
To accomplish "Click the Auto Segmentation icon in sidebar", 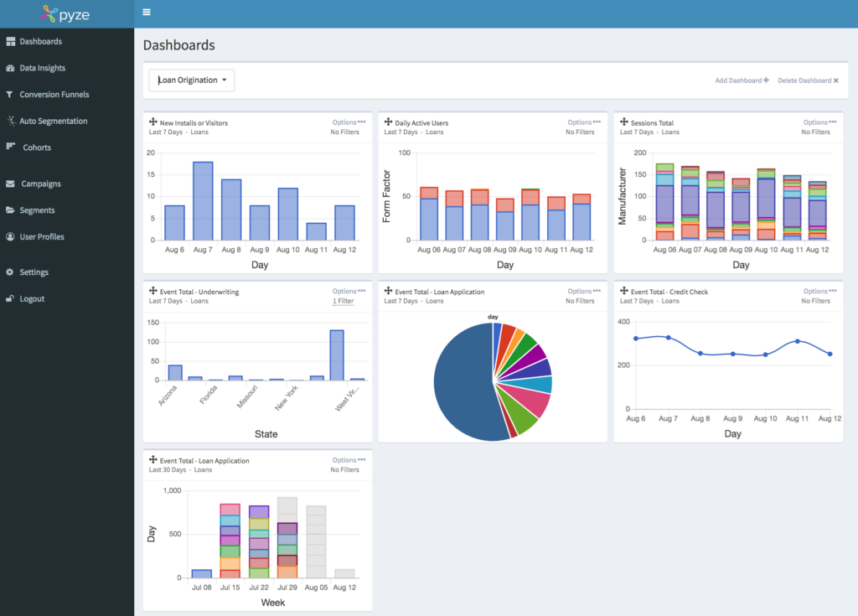I will [10, 121].
